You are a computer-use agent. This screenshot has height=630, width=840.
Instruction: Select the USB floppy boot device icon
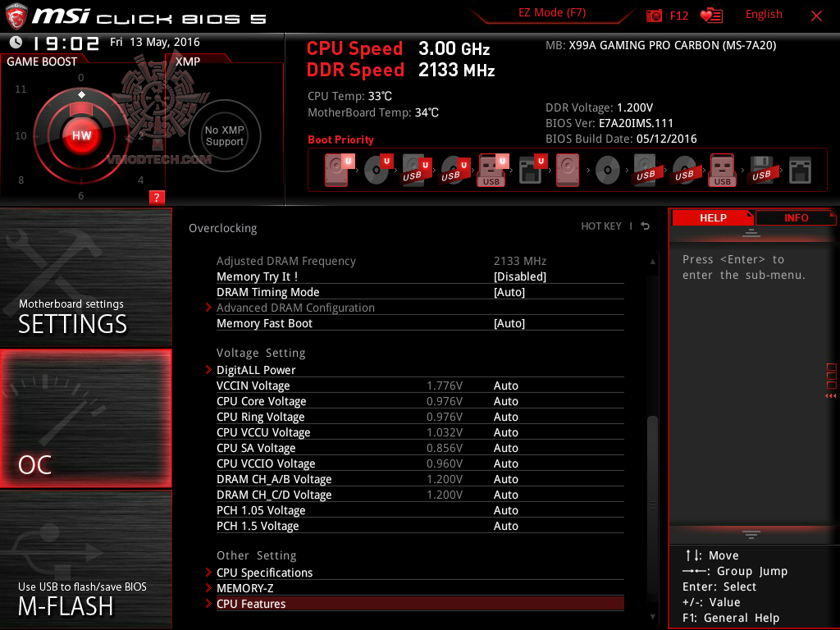click(x=762, y=170)
